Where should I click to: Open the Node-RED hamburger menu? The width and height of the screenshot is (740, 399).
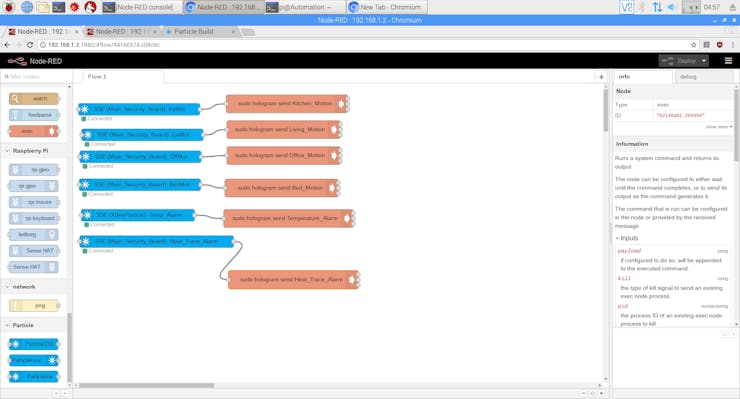[x=728, y=61]
